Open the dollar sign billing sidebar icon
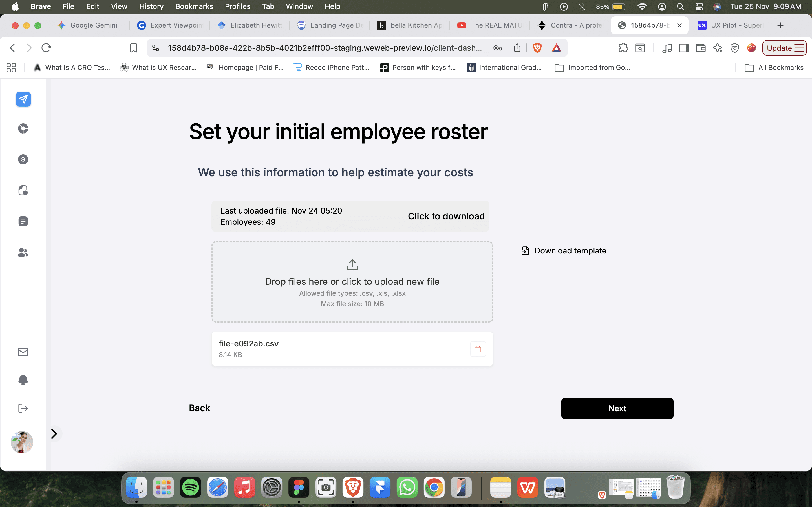The width and height of the screenshot is (812, 507). point(23,159)
